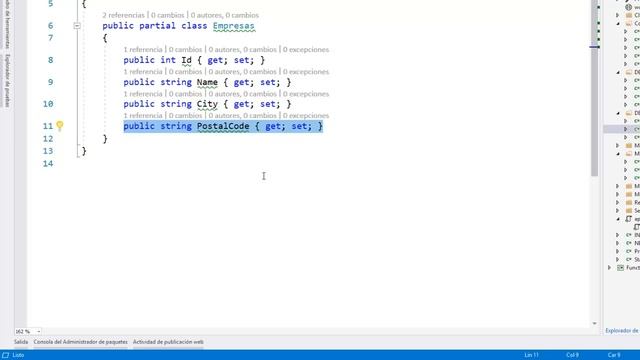This screenshot has width=640, height=360.
Task: Click the Name property identifier
Action: (207, 82)
